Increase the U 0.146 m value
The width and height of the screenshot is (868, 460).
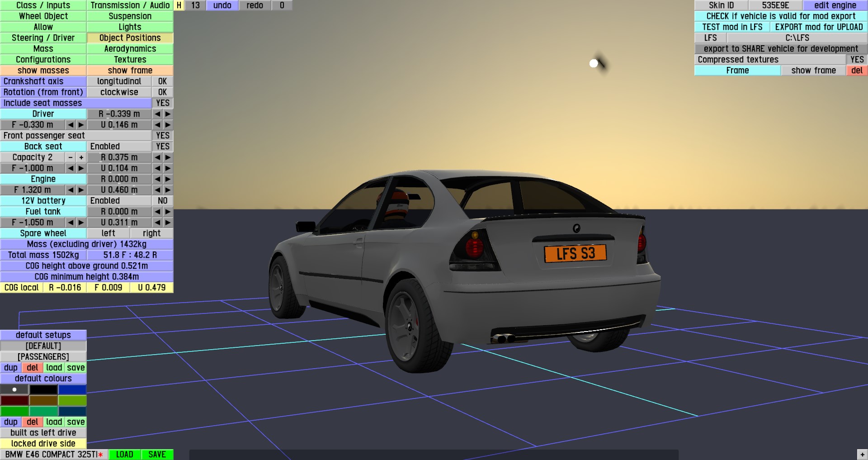(168, 125)
